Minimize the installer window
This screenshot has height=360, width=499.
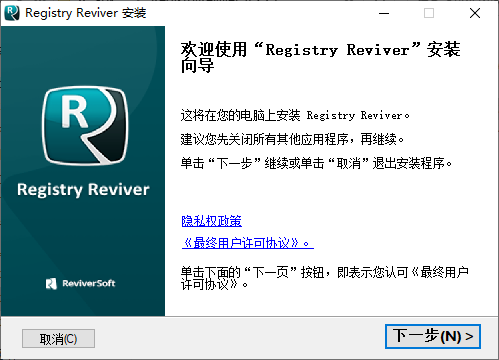[384, 13]
